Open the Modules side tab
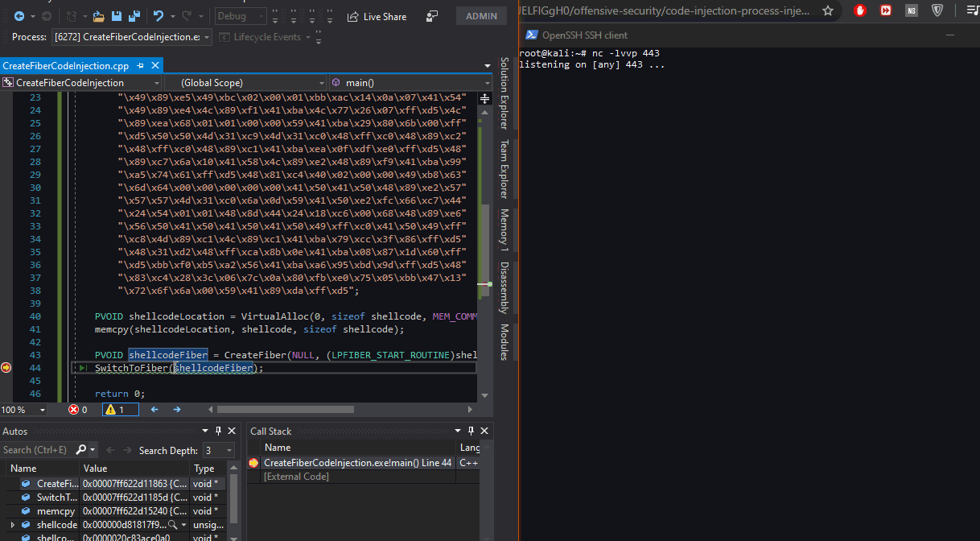 [x=504, y=342]
